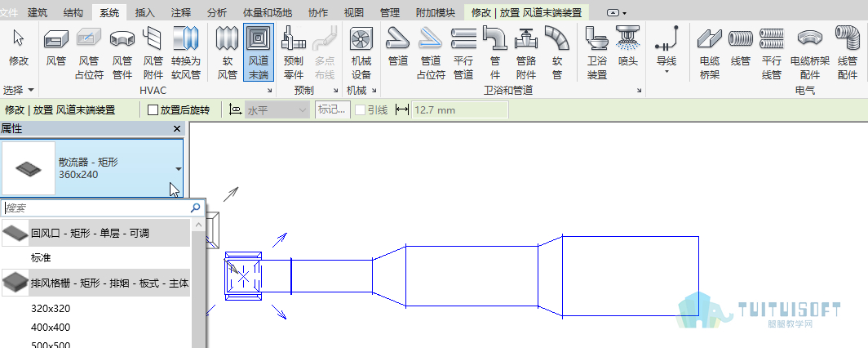Switch to the 协作 tab
The width and height of the screenshot is (868, 348).
(x=318, y=12)
